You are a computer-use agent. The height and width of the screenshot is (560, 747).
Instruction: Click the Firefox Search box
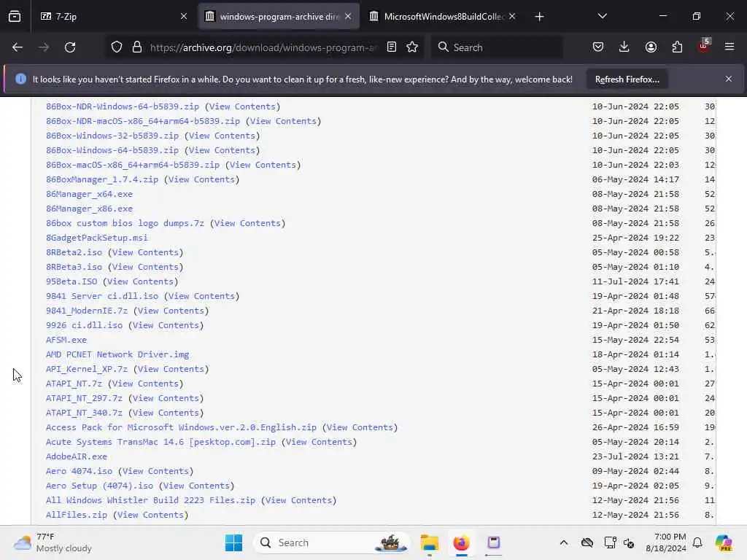point(498,47)
